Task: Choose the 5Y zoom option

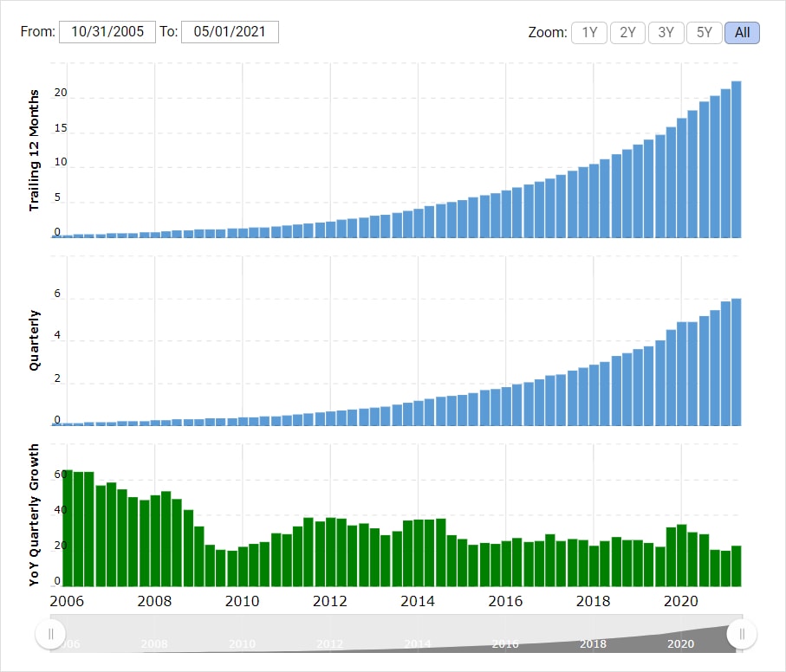Action: [704, 33]
